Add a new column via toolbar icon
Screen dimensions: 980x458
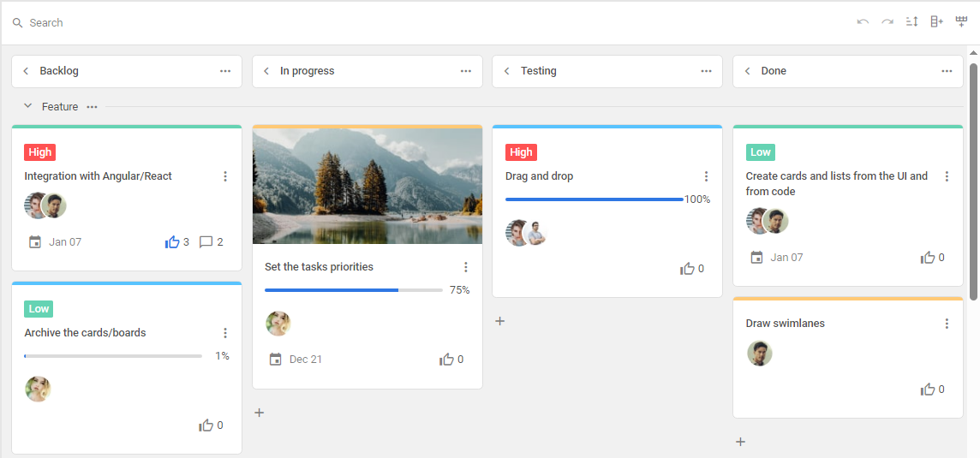936,22
